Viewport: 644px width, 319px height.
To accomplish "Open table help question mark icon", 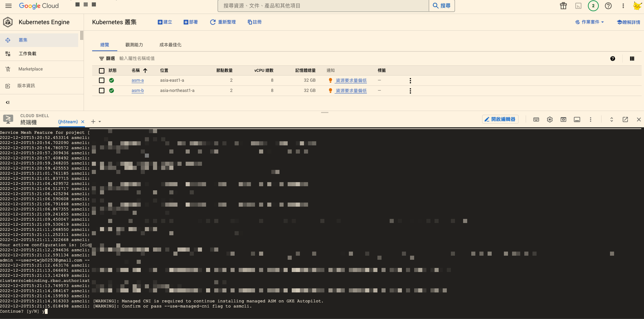I will point(613,59).
